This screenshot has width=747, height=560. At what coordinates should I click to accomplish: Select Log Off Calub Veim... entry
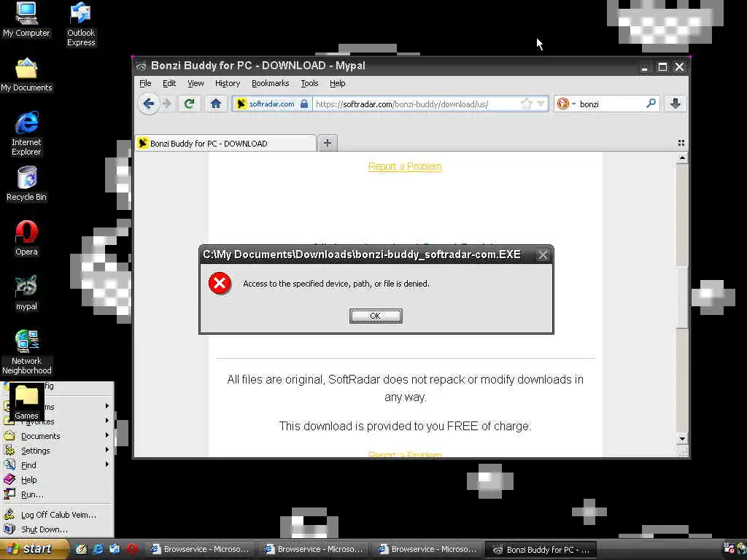pyautogui.click(x=57, y=515)
